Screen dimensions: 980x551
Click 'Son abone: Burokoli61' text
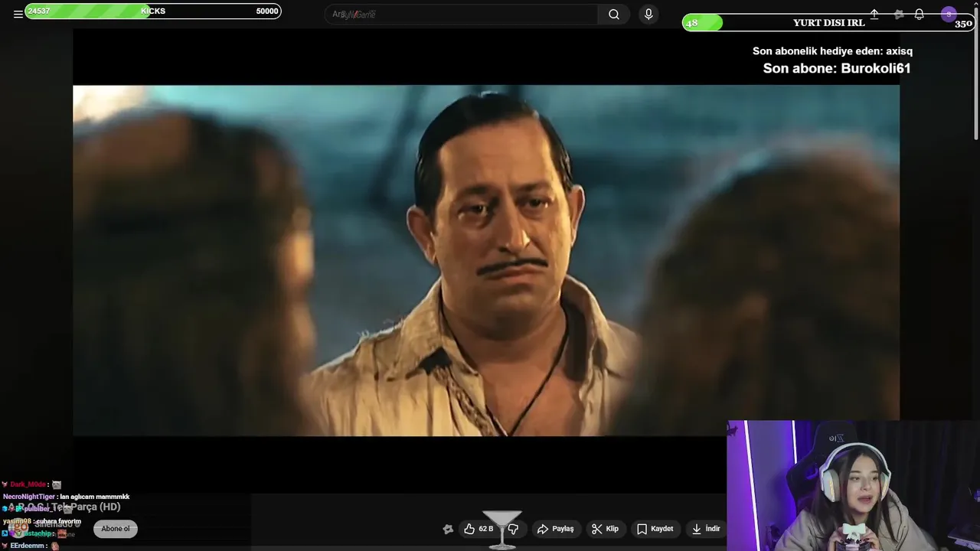tap(837, 68)
